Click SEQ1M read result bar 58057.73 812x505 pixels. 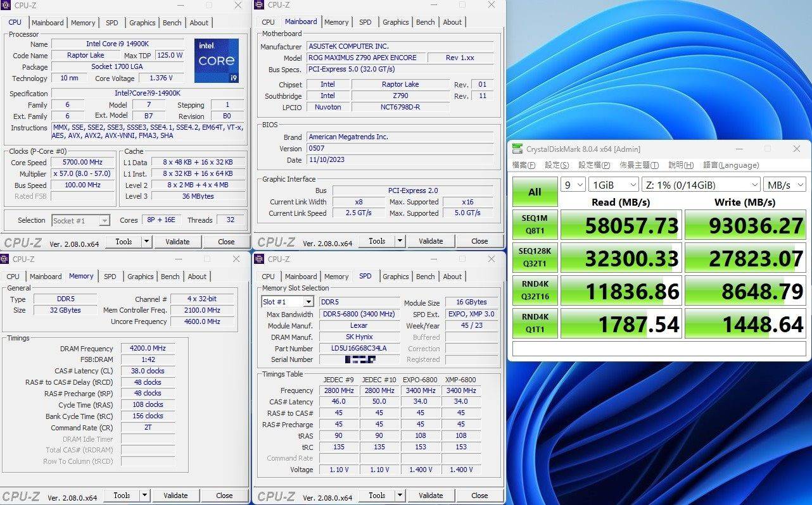coord(621,225)
